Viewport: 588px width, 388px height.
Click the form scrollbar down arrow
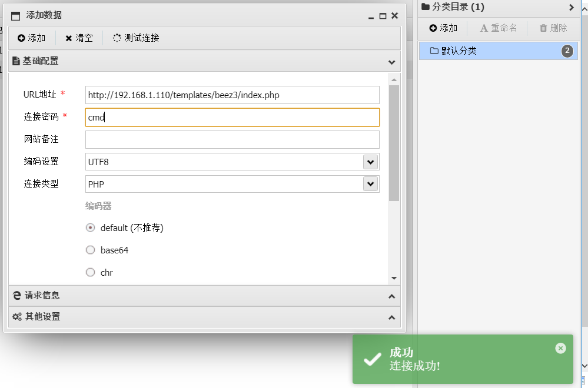[394, 278]
